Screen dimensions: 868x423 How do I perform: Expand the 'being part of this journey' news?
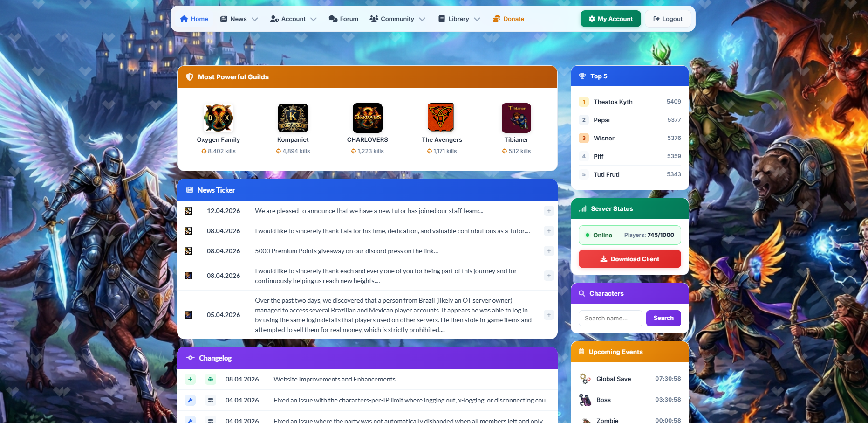[549, 276]
